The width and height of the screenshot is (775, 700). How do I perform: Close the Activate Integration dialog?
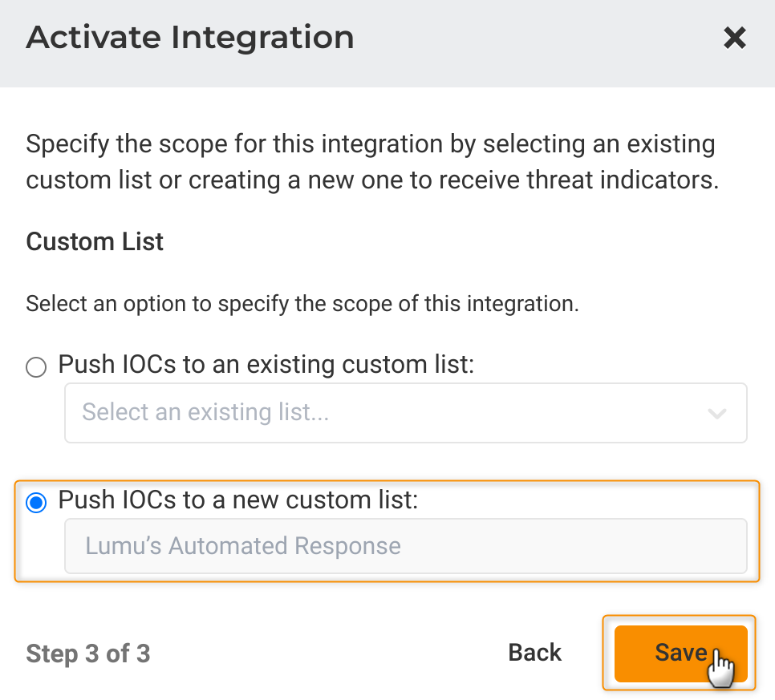click(734, 38)
